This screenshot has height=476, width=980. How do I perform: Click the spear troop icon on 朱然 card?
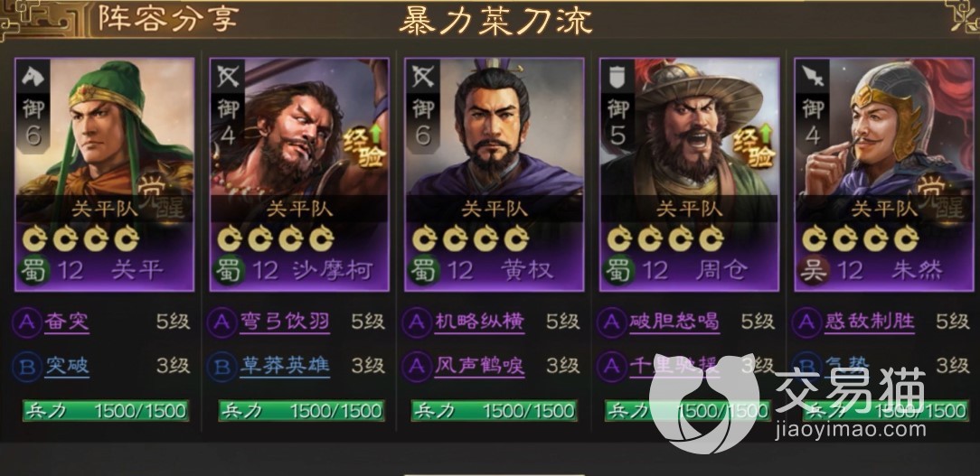pos(812,76)
